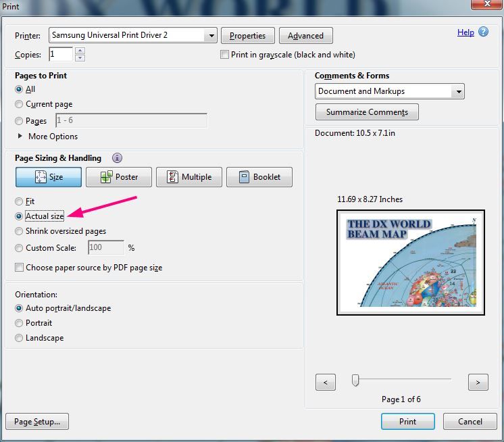This screenshot has width=504, height=442.
Task: Open the Comments & Forms dropdown
Action: coord(459,91)
